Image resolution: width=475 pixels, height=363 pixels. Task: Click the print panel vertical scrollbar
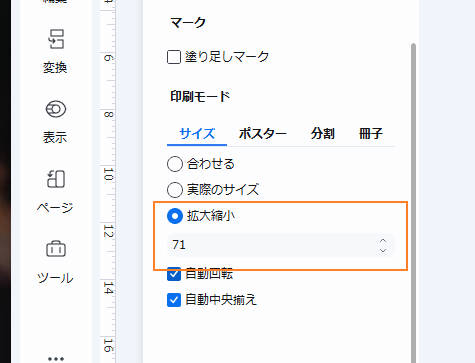click(413, 203)
